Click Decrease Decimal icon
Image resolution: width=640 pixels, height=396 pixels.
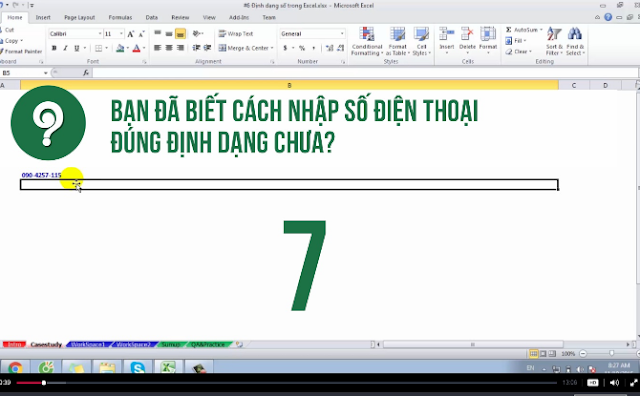(341, 48)
